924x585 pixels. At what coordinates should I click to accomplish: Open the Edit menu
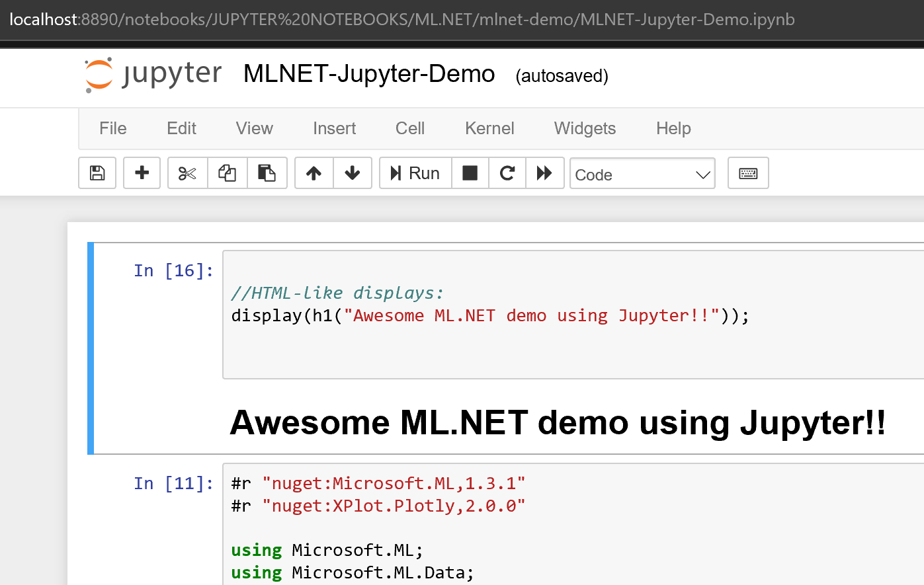tap(182, 128)
